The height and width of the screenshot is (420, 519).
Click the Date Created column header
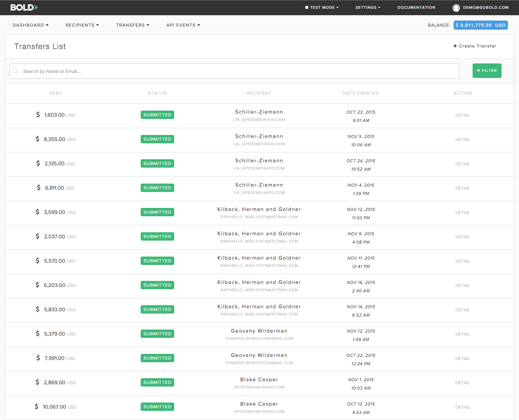tap(361, 93)
